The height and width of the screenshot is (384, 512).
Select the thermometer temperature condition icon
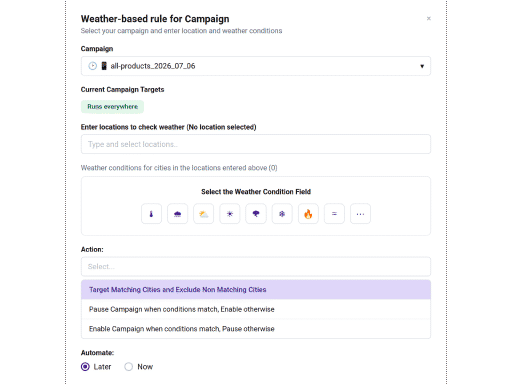click(x=151, y=214)
